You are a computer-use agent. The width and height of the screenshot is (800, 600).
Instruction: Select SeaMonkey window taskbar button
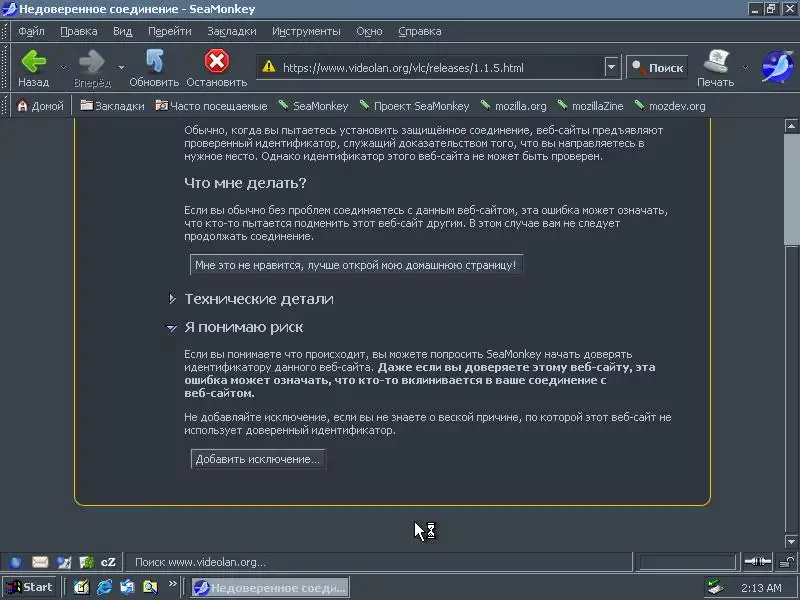click(x=270, y=588)
